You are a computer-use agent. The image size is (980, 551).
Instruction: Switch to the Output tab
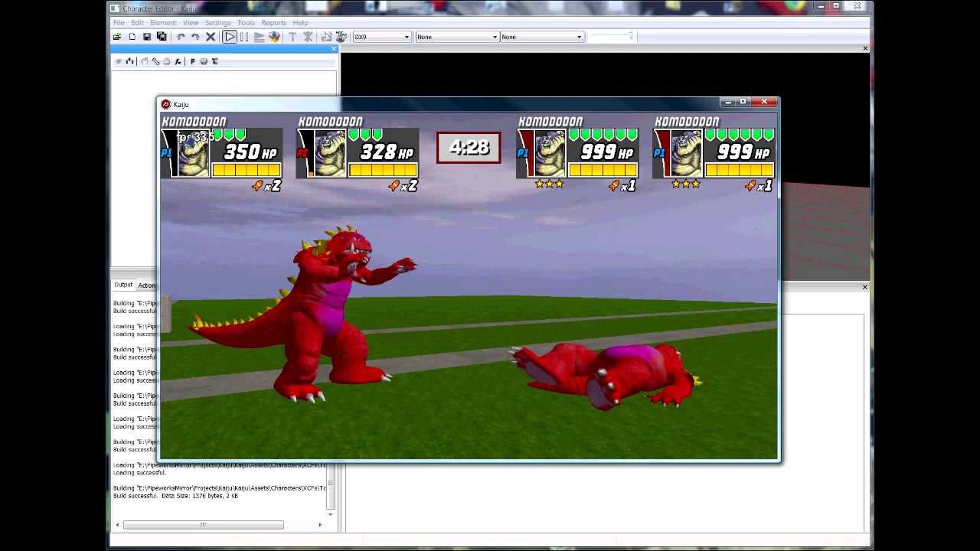(123, 285)
